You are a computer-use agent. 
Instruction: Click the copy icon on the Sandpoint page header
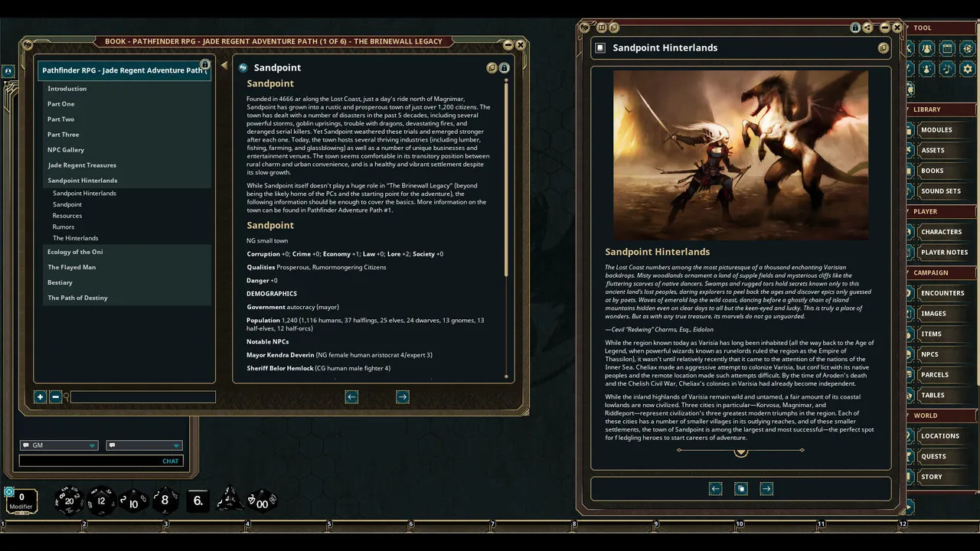492,67
